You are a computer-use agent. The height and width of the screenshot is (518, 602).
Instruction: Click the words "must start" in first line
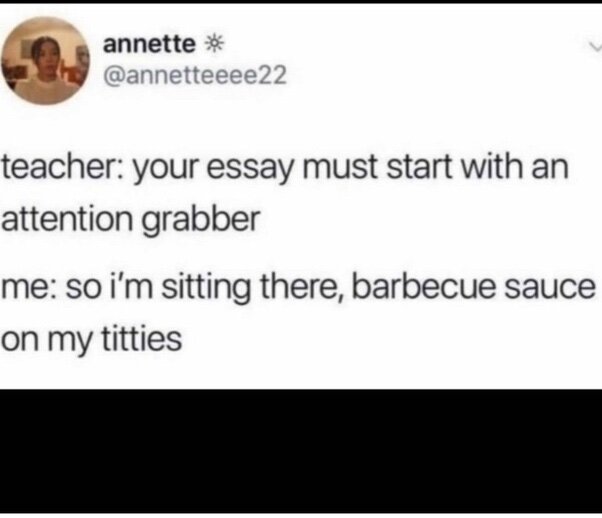[x=378, y=168]
